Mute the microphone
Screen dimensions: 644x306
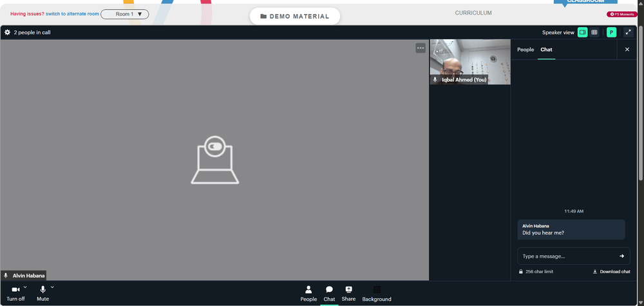tap(43, 293)
